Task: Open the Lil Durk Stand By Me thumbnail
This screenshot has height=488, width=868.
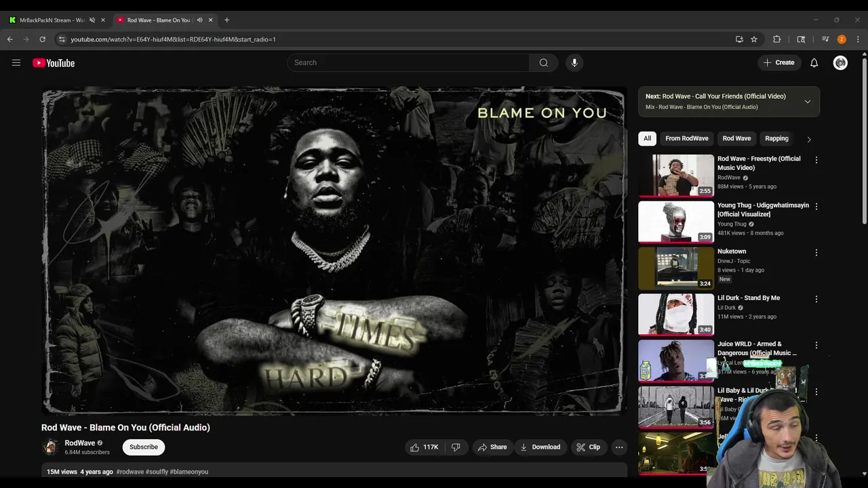Action: (x=676, y=314)
